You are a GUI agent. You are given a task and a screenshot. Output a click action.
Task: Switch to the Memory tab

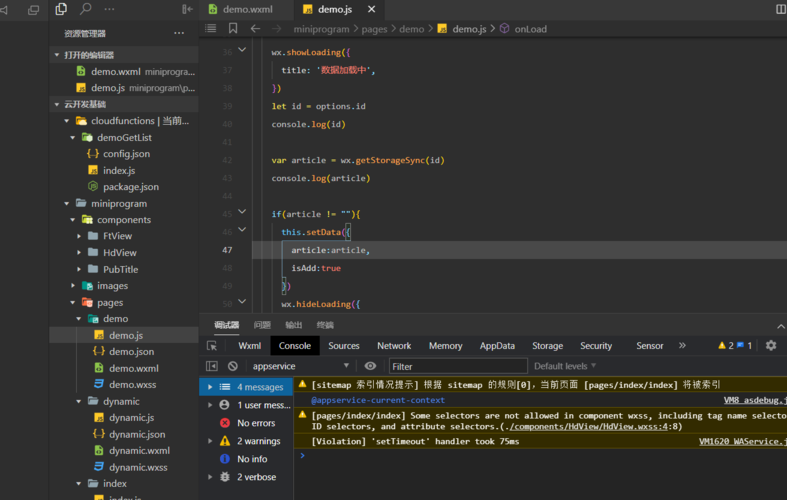[x=445, y=345]
